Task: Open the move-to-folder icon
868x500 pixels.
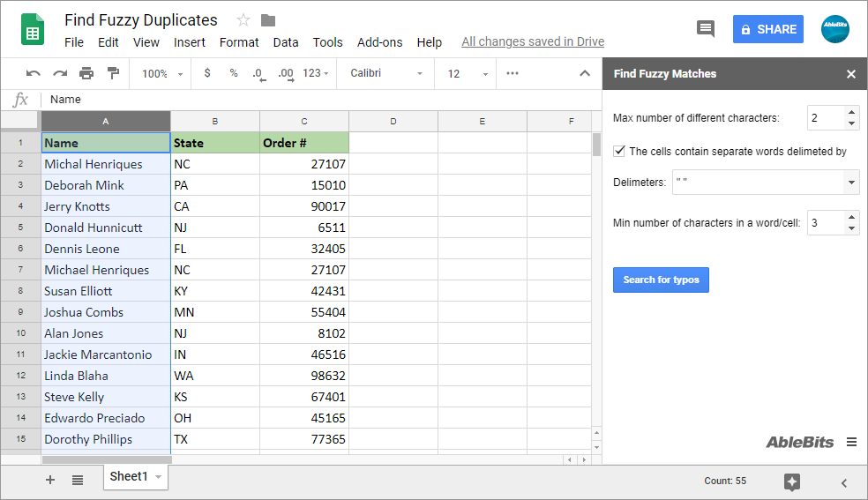Action: (x=268, y=20)
